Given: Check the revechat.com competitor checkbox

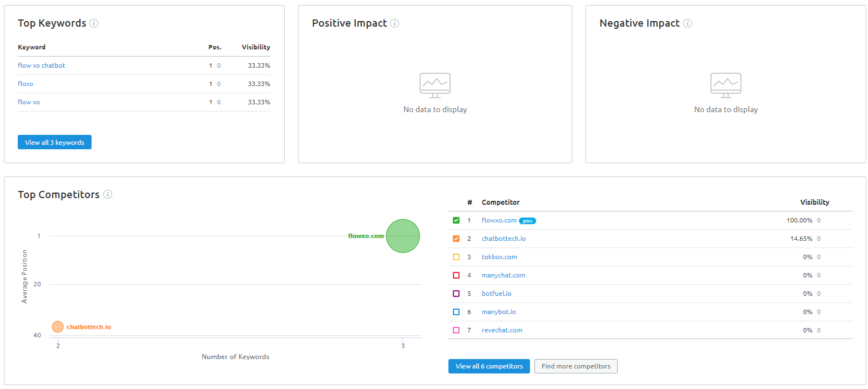Looking at the screenshot, I should click(x=456, y=330).
